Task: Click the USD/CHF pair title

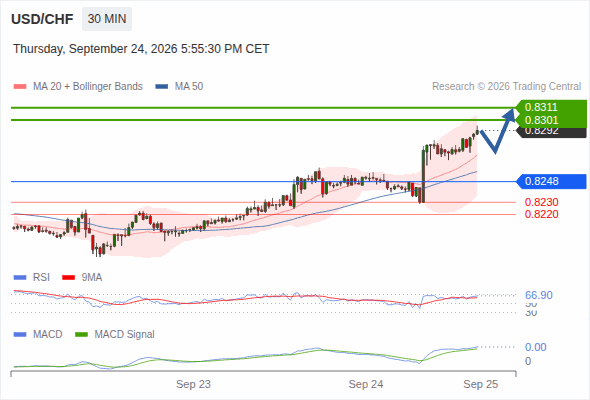Action: pyautogui.click(x=42, y=19)
